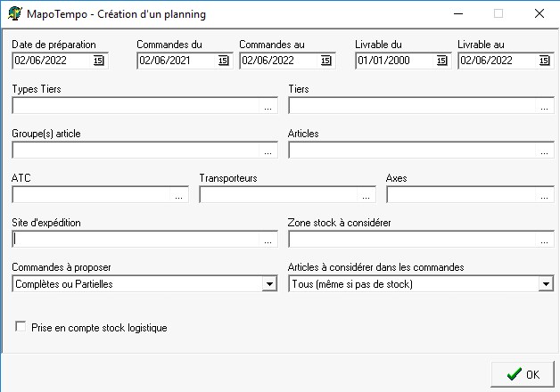
Task: Open calendar picker for Commandes du
Action: coord(223,61)
